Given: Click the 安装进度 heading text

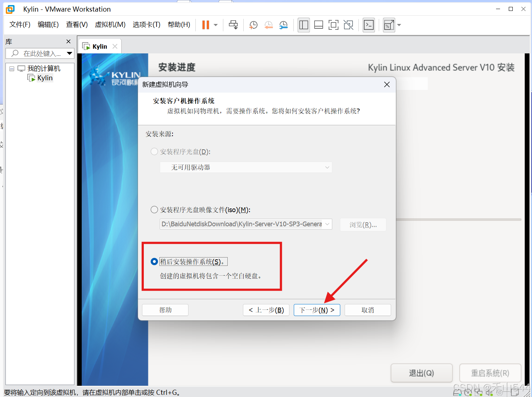Looking at the screenshot, I should pyautogui.click(x=177, y=67).
